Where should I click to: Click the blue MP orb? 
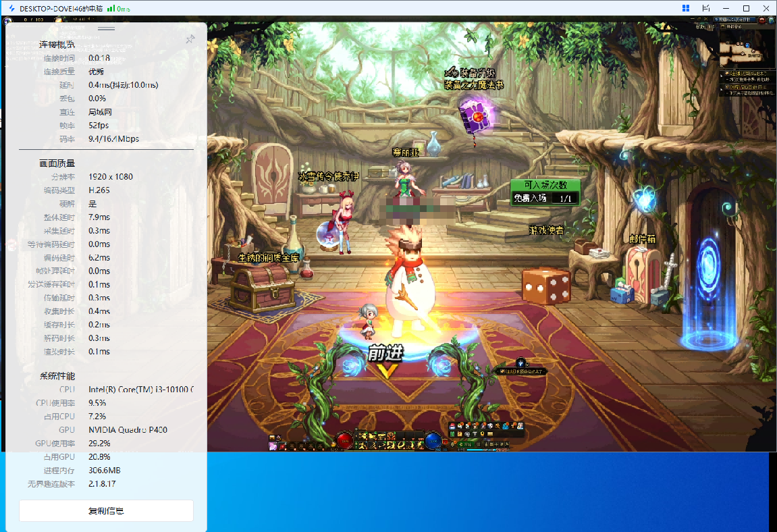coord(433,441)
